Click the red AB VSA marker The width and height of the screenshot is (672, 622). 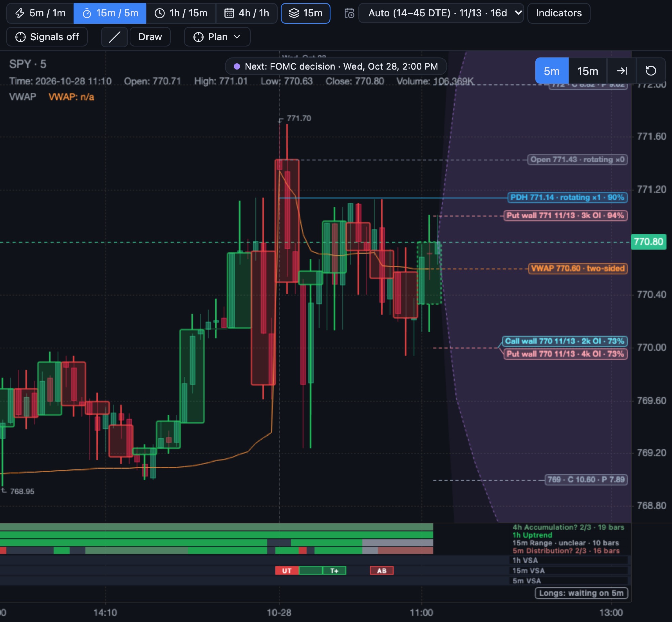click(382, 571)
